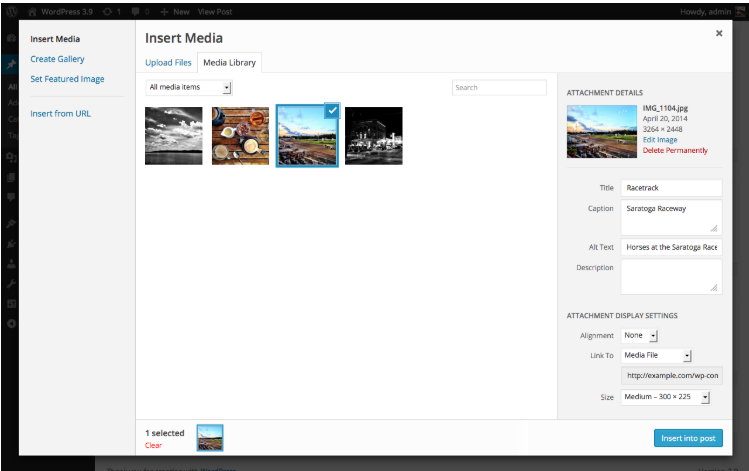This screenshot has width=749, height=471.
Task: Click the Search media input field
Action: pyautogui.click(x=499, y=88)
